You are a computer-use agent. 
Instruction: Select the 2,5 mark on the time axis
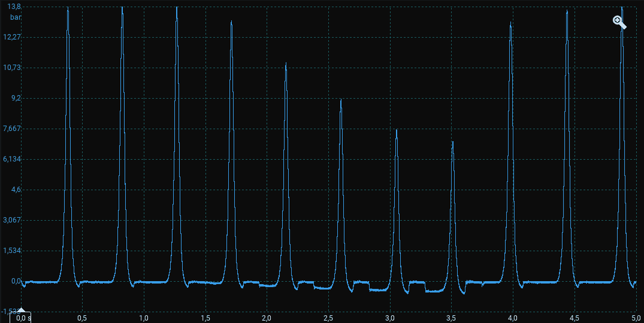click(x=328, y=318)
